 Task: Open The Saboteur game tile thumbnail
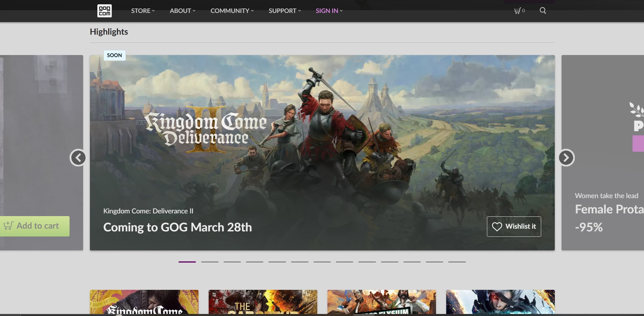[263, 302]
